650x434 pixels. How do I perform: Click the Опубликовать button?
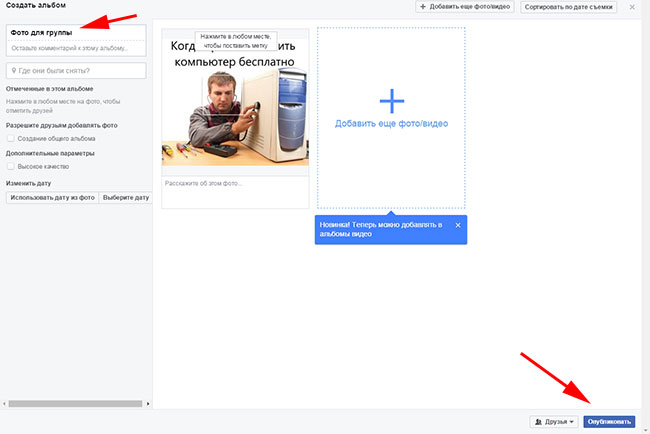(608, 422)
